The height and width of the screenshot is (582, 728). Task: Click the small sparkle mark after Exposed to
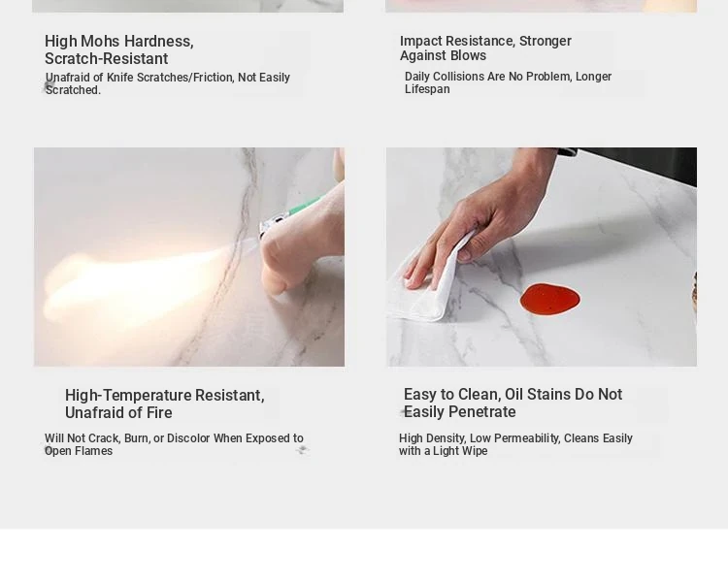[x=302, y=449]
